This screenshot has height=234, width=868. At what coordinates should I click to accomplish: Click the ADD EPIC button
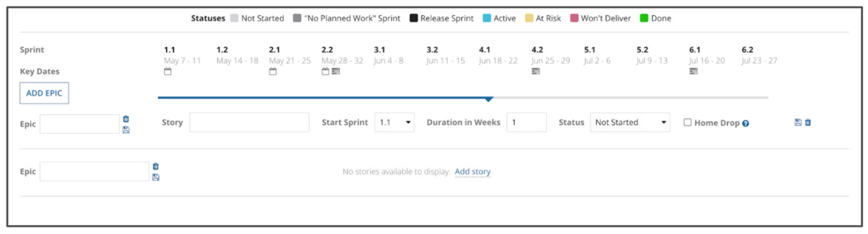[44, 93]
